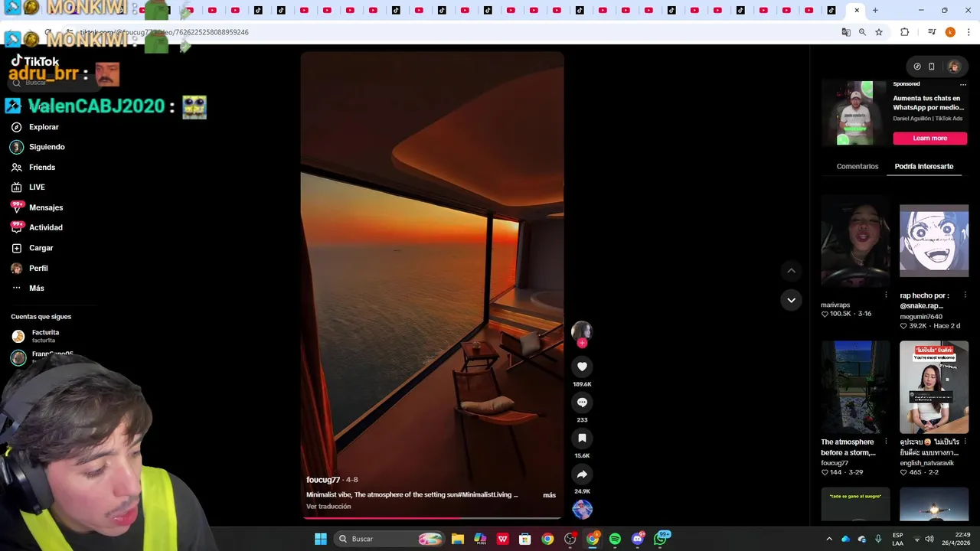Open Chrome media control icon
Screen dimensions: 980x551
point(932,32)
